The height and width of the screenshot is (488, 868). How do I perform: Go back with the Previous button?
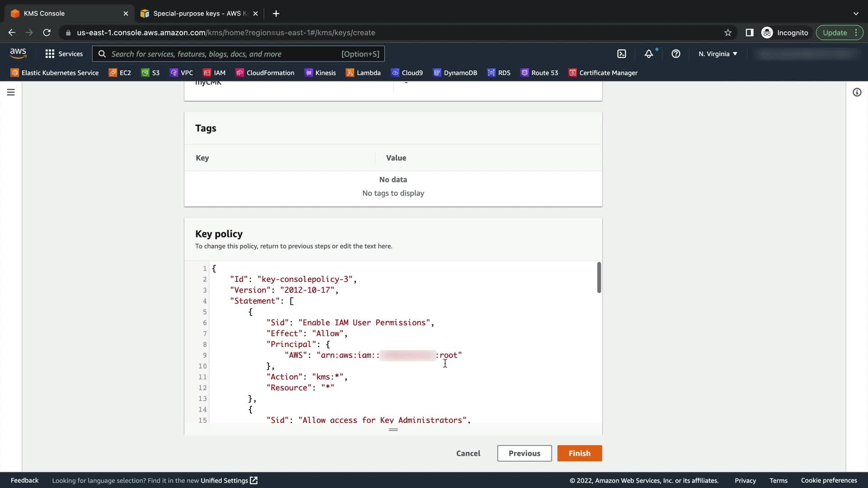[x=524, y=453]
